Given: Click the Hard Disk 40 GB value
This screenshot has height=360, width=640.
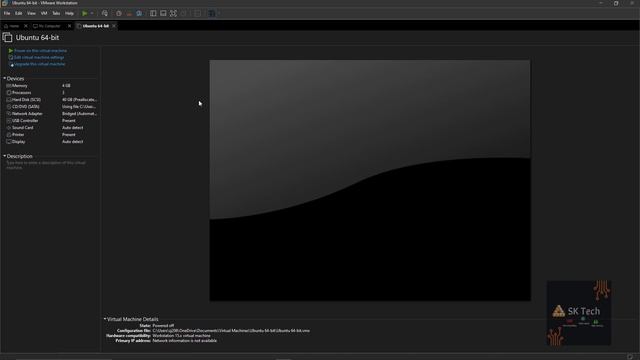Looking at the screenshot, I should (x=79, y=100).
